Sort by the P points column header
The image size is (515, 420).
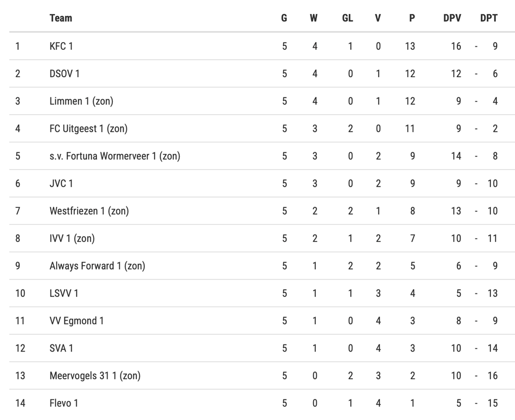[x=412, y=18]
